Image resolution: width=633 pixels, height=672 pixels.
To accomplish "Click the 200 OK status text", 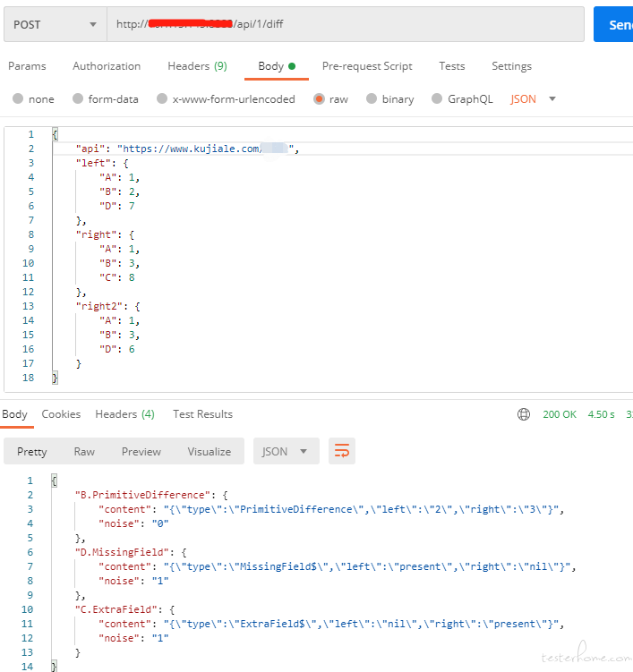I will [560, 414].
